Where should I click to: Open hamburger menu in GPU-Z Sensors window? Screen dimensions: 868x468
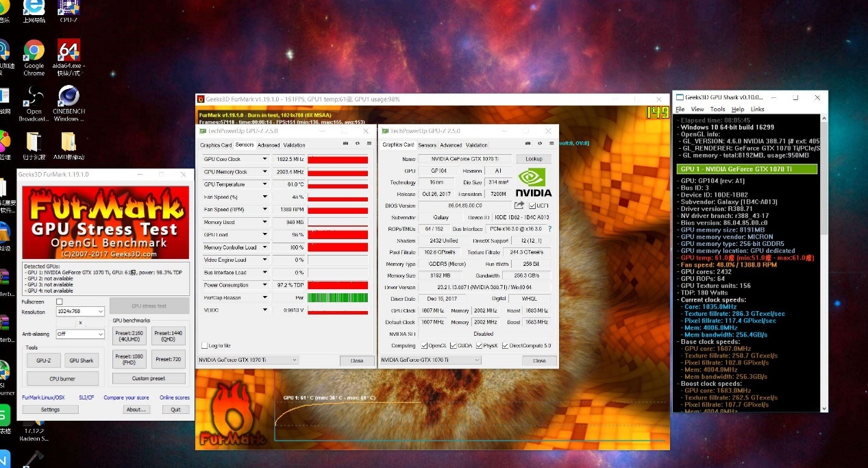(x=369, y=144)
